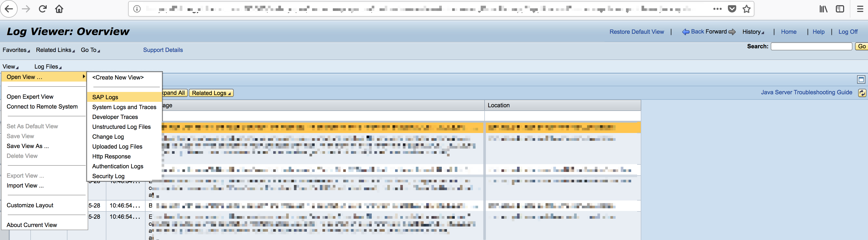Open the Go To dropdown
This screenshot has height=240, width=868.
click(x=90, y=50)
